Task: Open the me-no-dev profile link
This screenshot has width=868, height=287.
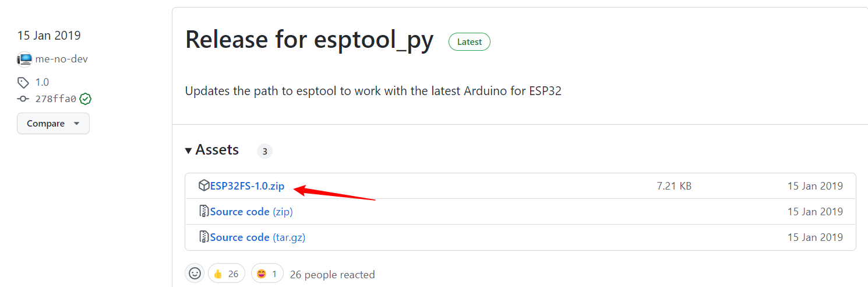Action: pos(62,59)
